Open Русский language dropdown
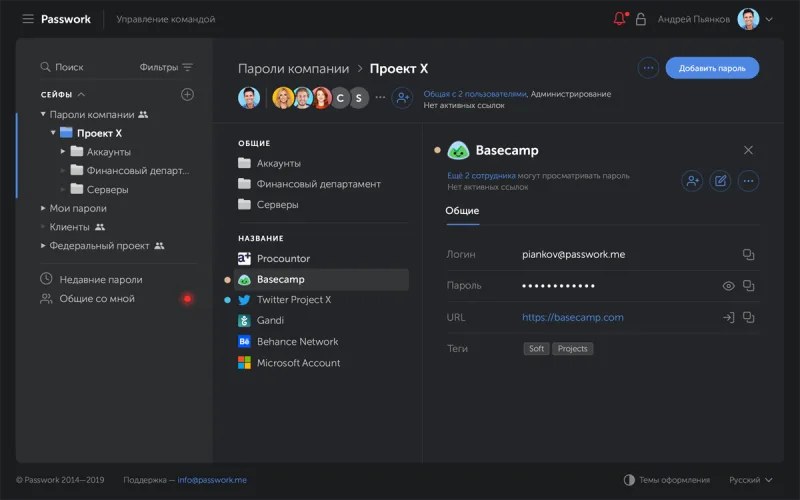Image resolution: width=800 pixels, height=500 pixels. (x=751, y=480)
